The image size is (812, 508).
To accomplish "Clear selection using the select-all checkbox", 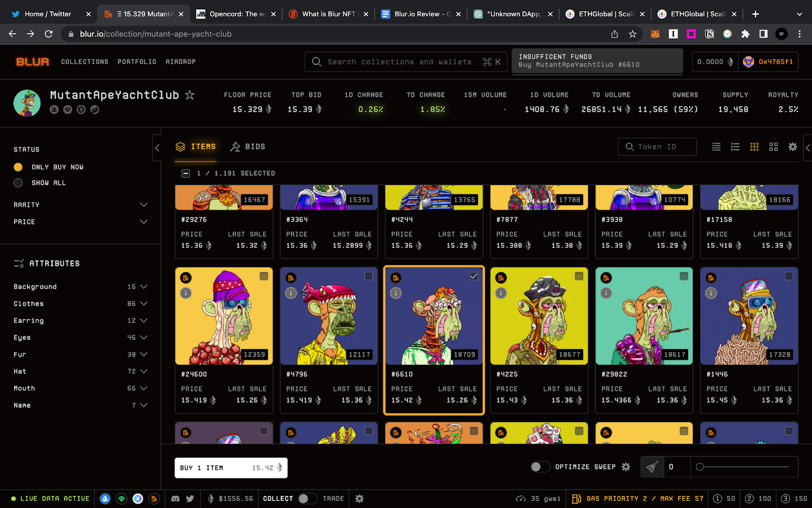I will pos(186,174).
